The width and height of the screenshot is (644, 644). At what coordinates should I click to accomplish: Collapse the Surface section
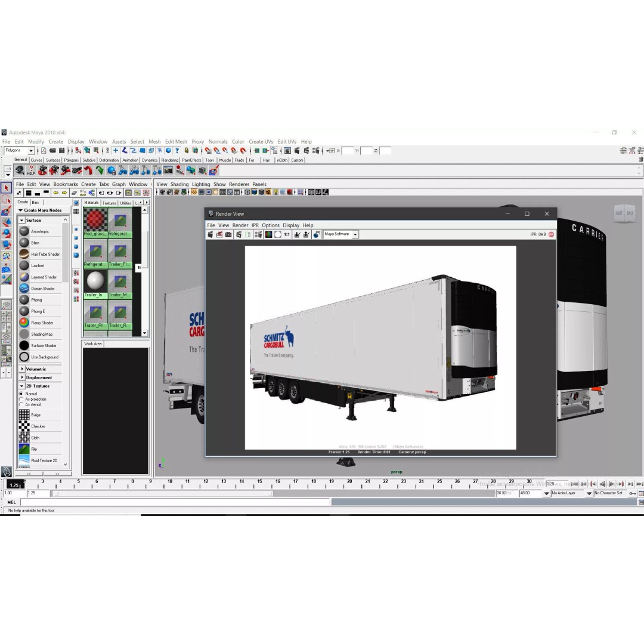(x=22, y=220)
